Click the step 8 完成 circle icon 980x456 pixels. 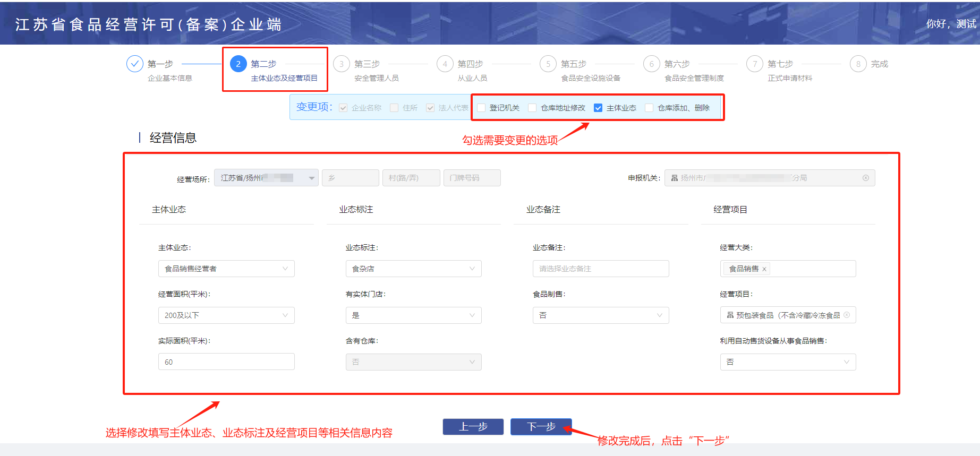858,64
